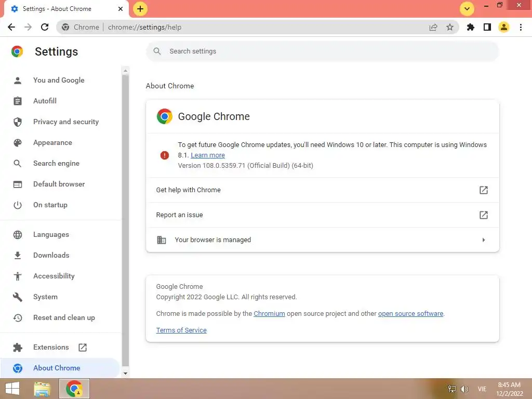Open Autofill settings
Viewport: 532px width, 399px height.
click(x=45, y=101)
